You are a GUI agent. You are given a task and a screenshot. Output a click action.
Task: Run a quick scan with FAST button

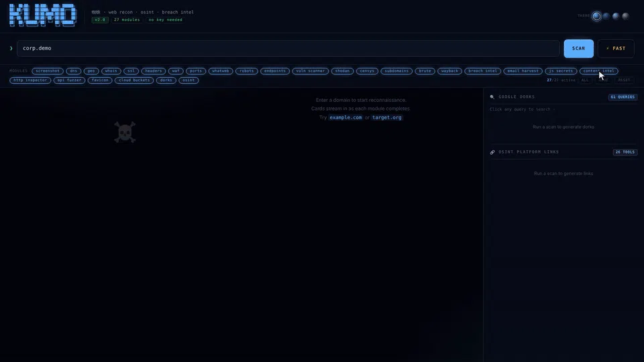[x=616, y=48]
